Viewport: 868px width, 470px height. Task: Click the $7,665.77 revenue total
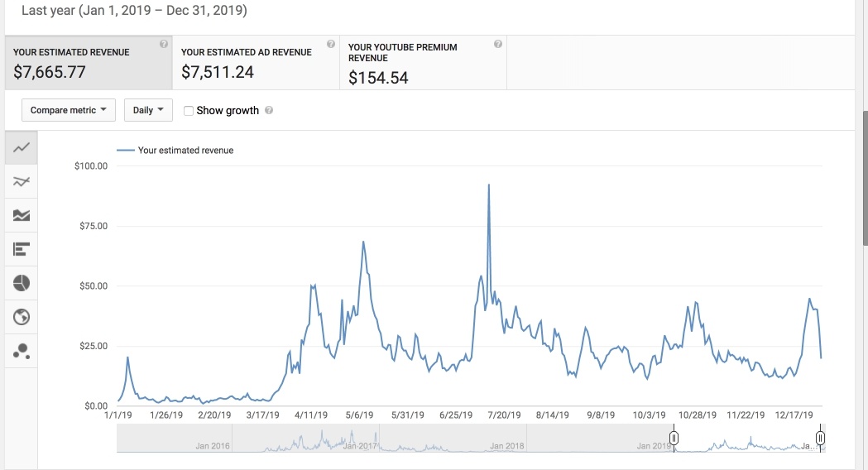[x=50, y=72]
